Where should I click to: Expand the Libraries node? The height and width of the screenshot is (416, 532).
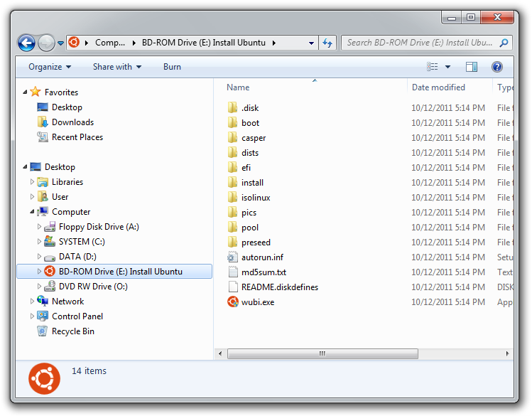point(32,181)
